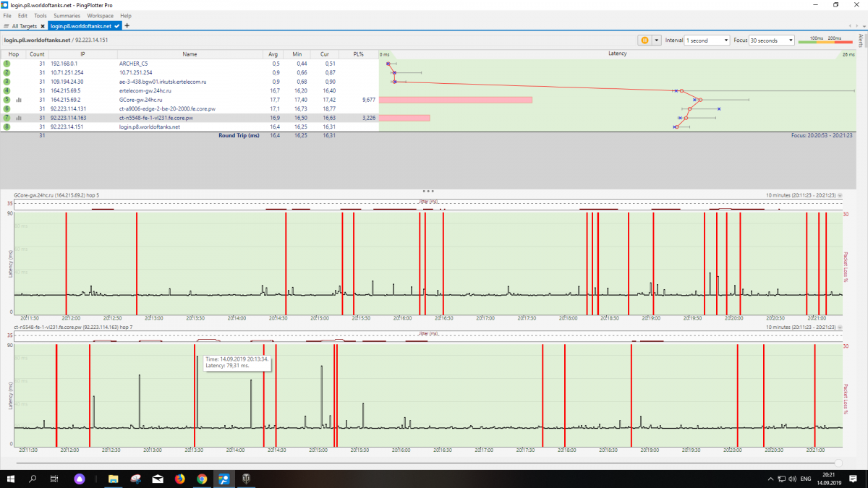868x488 pixels.
Task: Select hop 8 green circle indicator
Action: tap(7, 127)
